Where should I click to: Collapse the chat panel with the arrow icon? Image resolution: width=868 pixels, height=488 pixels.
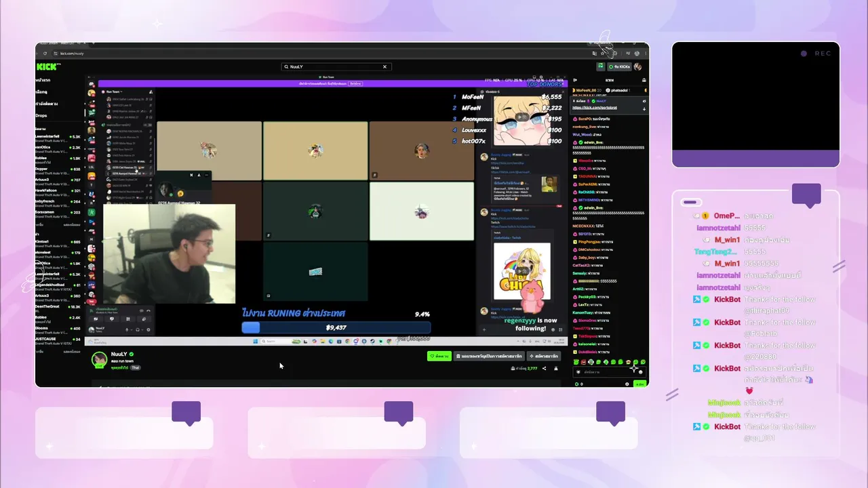[x=576, y=80]
